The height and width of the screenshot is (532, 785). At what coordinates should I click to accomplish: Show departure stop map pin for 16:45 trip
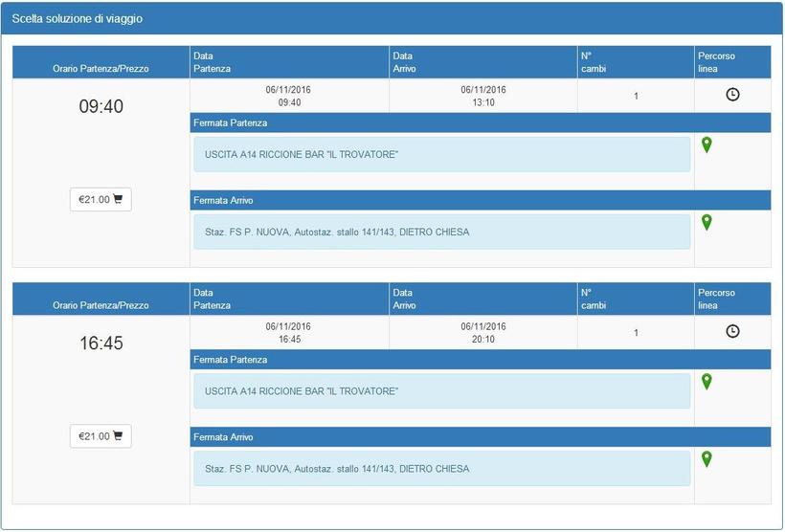point(706,381)
